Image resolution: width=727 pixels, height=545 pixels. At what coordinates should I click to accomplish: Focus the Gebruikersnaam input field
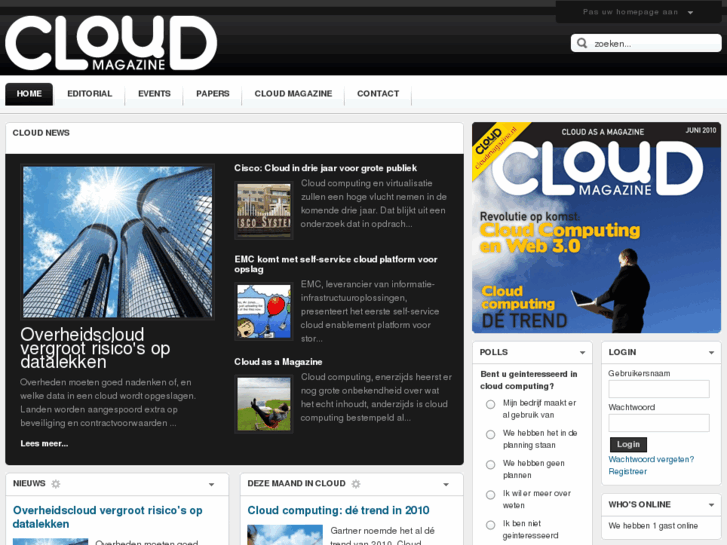pos(659,389)
